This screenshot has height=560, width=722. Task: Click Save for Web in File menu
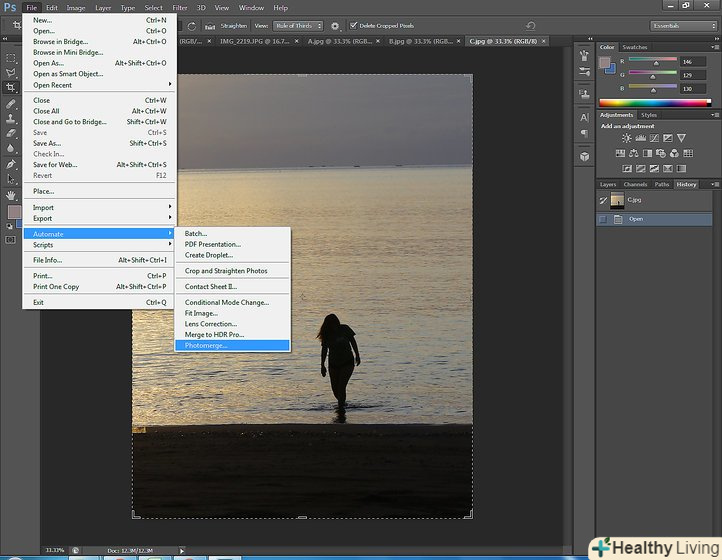tap(55, 165)
